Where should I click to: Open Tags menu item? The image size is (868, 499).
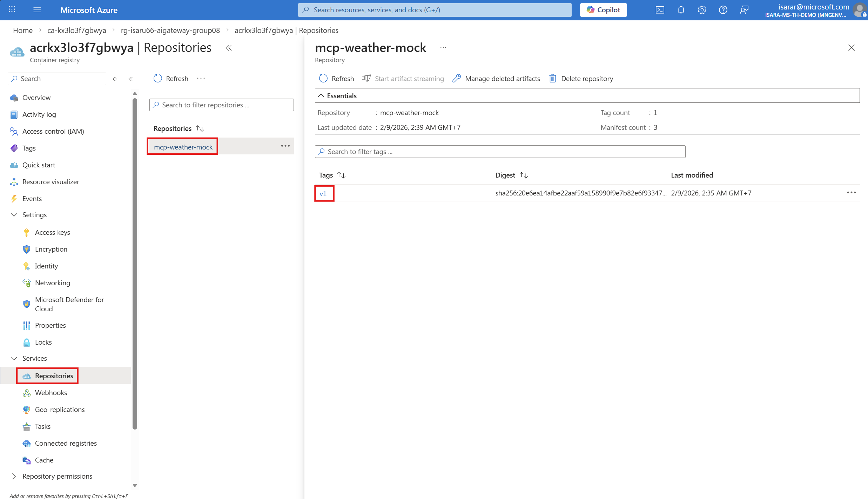(x=29, y=148)
